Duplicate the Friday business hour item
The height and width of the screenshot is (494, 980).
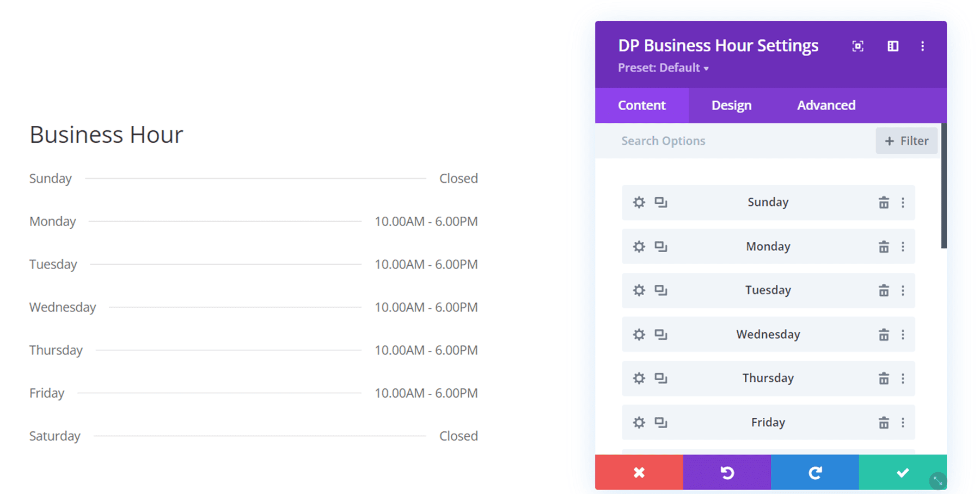(661, 422)
